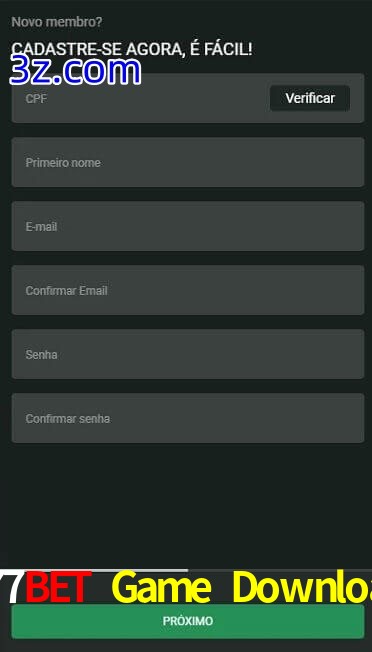Click the 'CPF' placeholder text
The image size is (372, 652).
[x=36, y=99]
